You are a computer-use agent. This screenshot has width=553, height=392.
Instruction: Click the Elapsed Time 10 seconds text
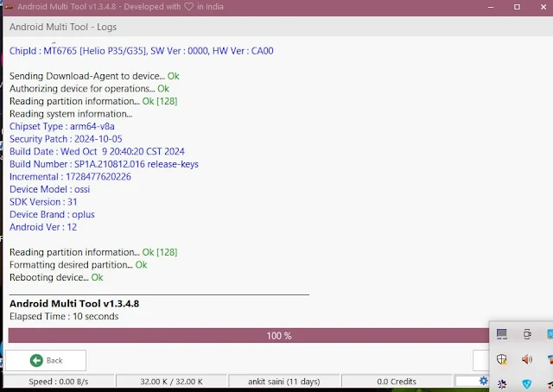pos(64,316)
